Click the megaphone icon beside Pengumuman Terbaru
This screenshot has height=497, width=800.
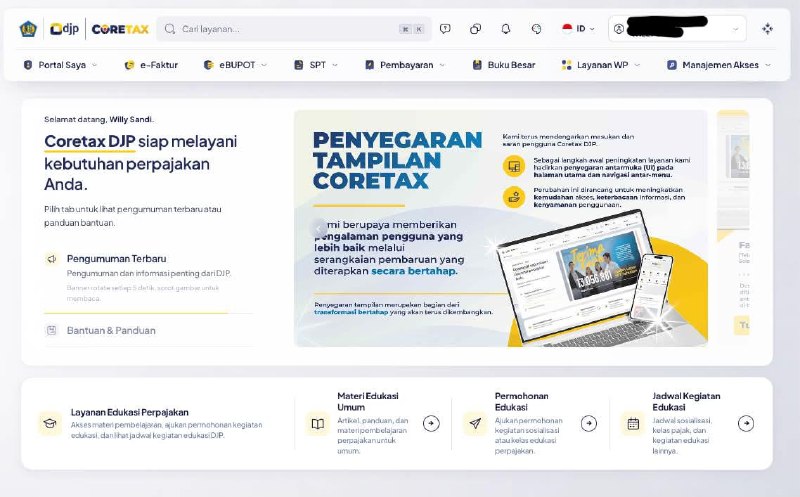[x=52, y=259]
